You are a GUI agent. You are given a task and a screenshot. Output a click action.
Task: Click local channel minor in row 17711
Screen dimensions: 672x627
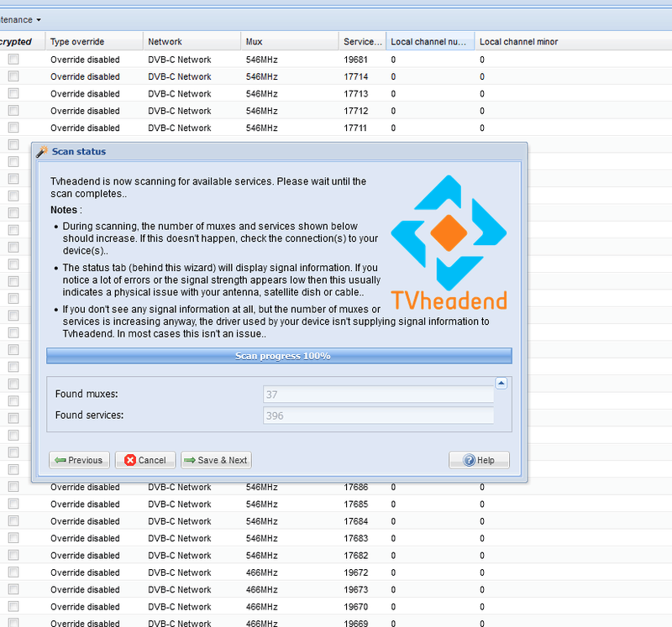click(x=481, y=128)
